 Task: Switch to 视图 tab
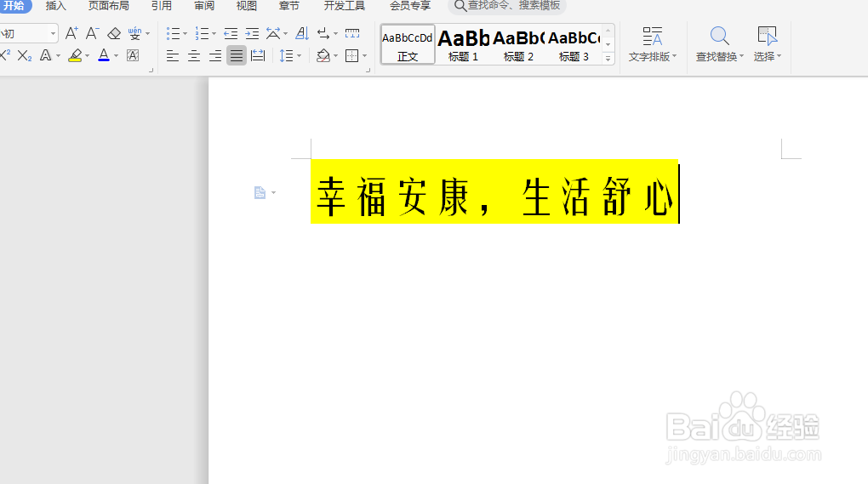tap(246, 6)
